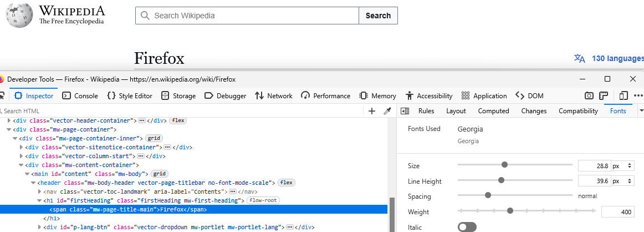Click the Search HTML field
The image size is (644, 232).
tap(181, 111)
